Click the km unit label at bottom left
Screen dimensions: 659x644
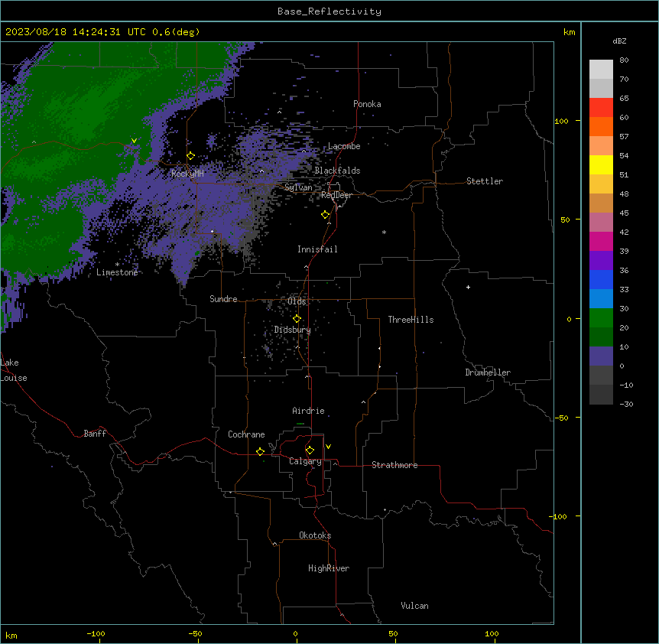tap(11, 636)
